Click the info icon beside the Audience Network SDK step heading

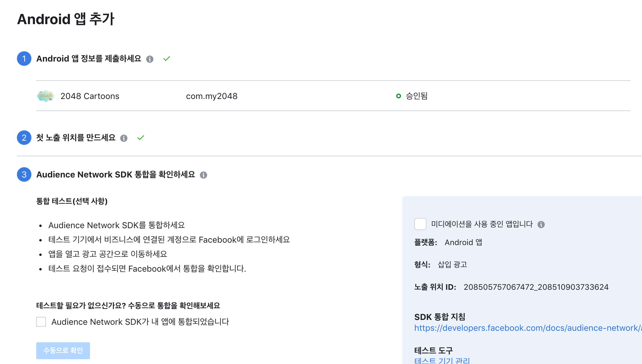(204, 175)
